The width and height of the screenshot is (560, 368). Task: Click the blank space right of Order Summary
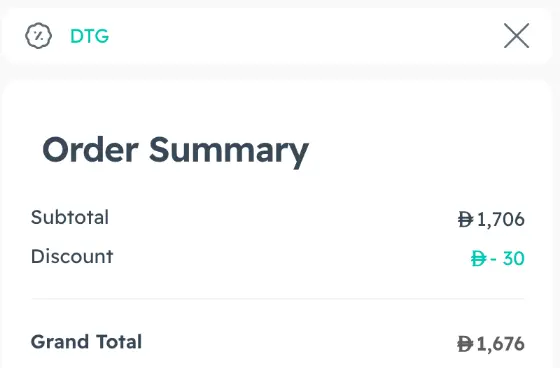click(421, 150)
